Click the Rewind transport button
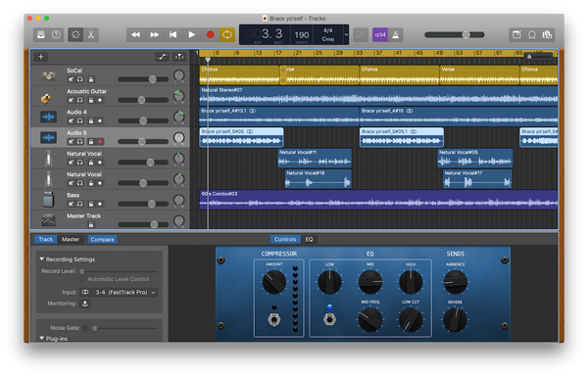This screenshot has width=588, height=377. coord(136,35)
